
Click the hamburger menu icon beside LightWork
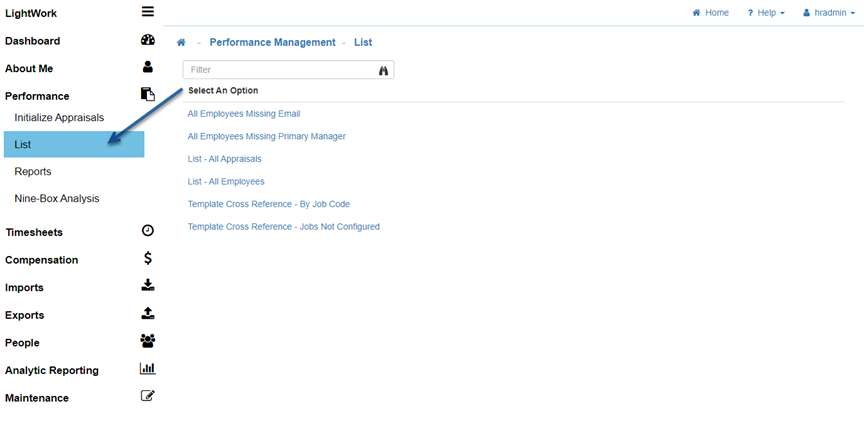[x=148, y=12]
